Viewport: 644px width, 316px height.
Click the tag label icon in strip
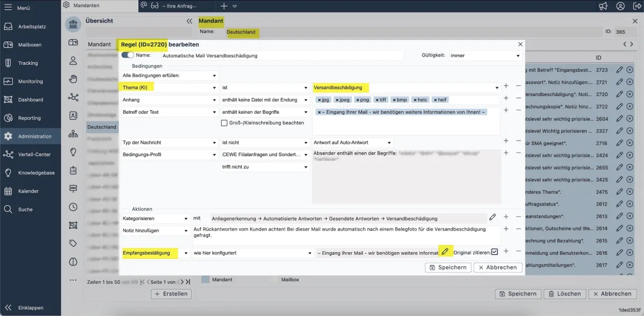(x=73, y=243)
